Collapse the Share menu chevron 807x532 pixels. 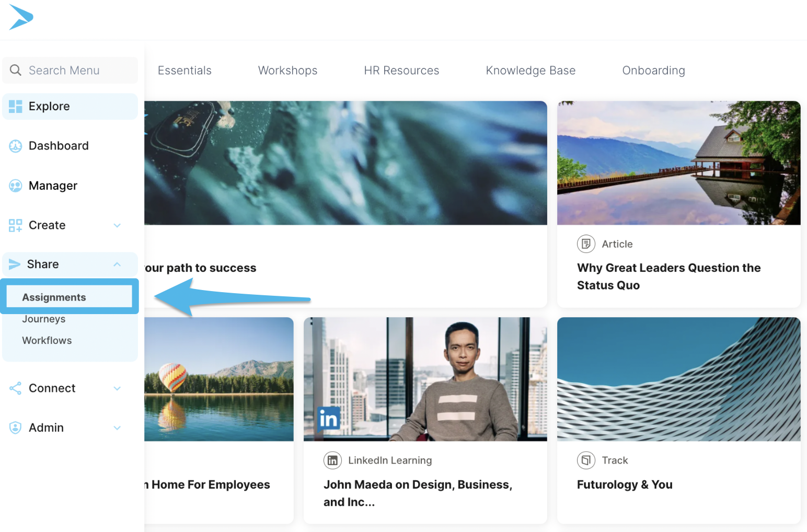coord(117,264)
